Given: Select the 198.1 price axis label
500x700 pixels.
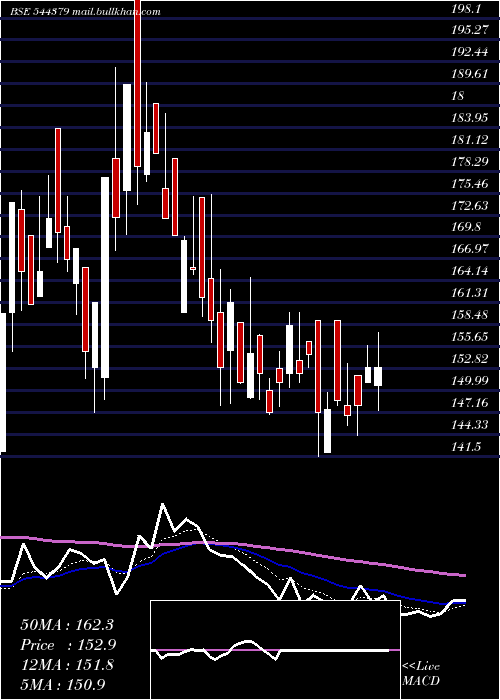Looking at the screenshot, I should click(x=466, y=8).
